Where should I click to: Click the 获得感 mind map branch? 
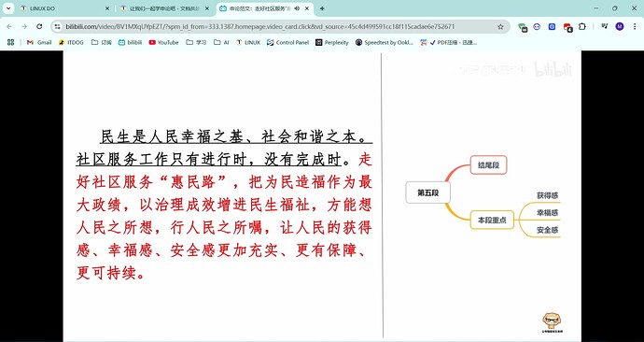(548, 195)
